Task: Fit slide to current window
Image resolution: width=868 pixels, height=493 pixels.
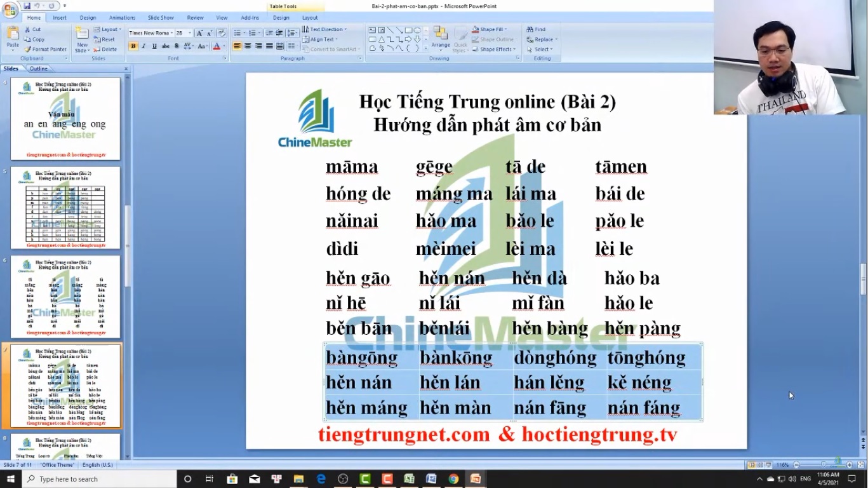Action: 861,465
